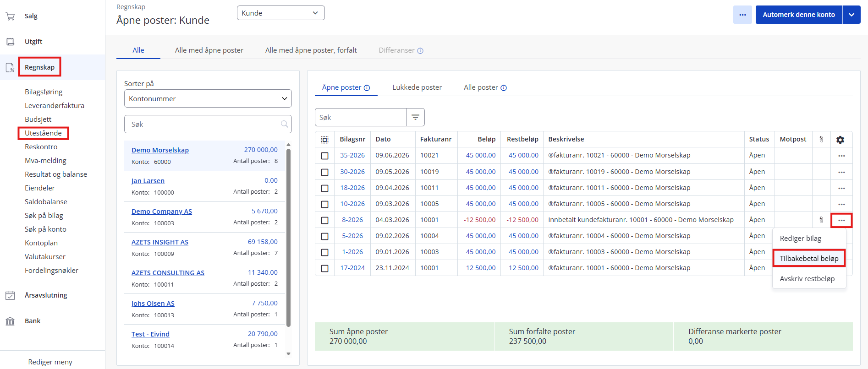Click the light blue three-dot header button
Viewport: 868px width, 369px height.
coord(742,15)
